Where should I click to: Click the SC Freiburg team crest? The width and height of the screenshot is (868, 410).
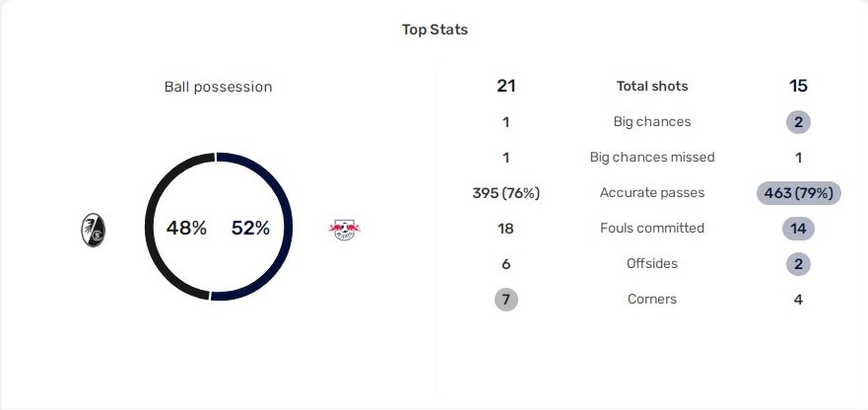pos(93,230)
